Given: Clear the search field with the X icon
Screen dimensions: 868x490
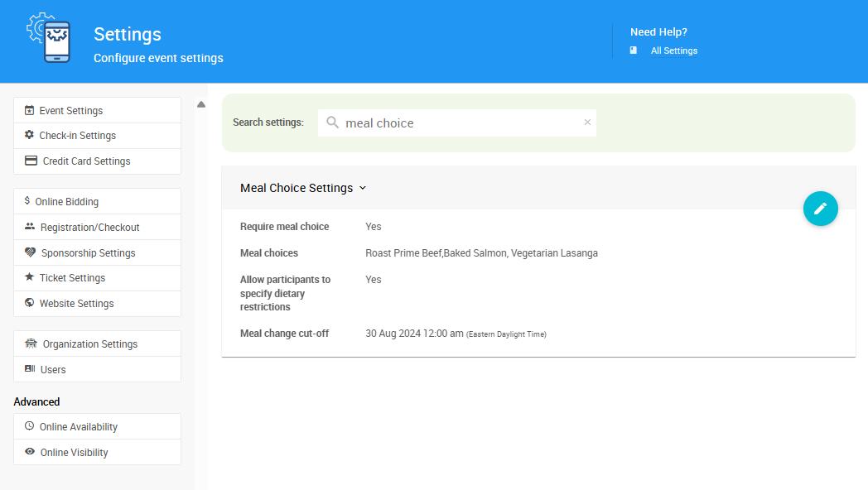Looking at the screenshot, I should [587, 122].
